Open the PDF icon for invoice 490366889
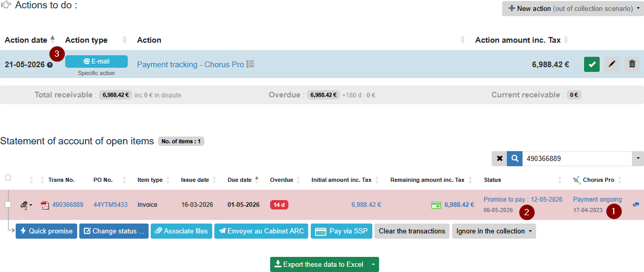The width and height of the screenshot is (644, 272). [45, 205]
